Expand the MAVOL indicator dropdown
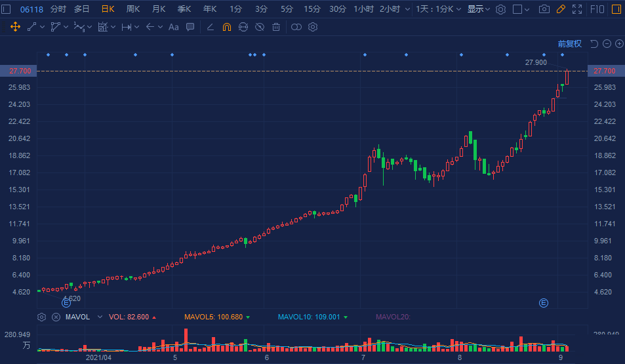Viewport: 625px width, 364px height. coord(100,317)
